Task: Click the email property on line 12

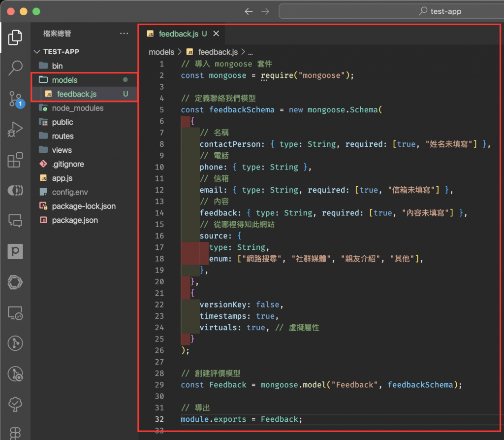Action: tap(211, 190)
